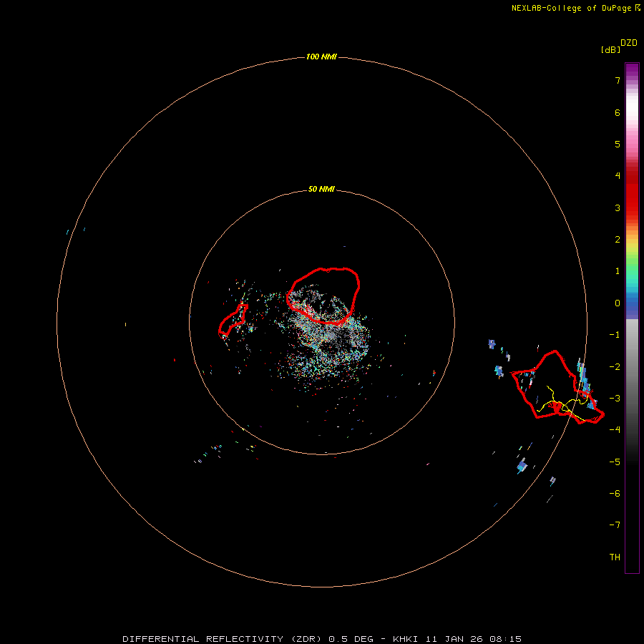Click the 100 NMI range ring label

(x=321, y=57)
